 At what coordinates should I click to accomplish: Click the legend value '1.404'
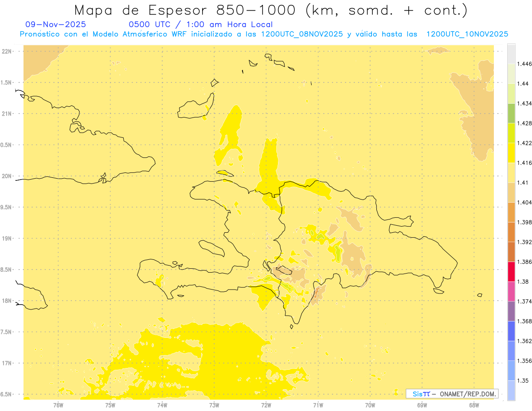524,202
